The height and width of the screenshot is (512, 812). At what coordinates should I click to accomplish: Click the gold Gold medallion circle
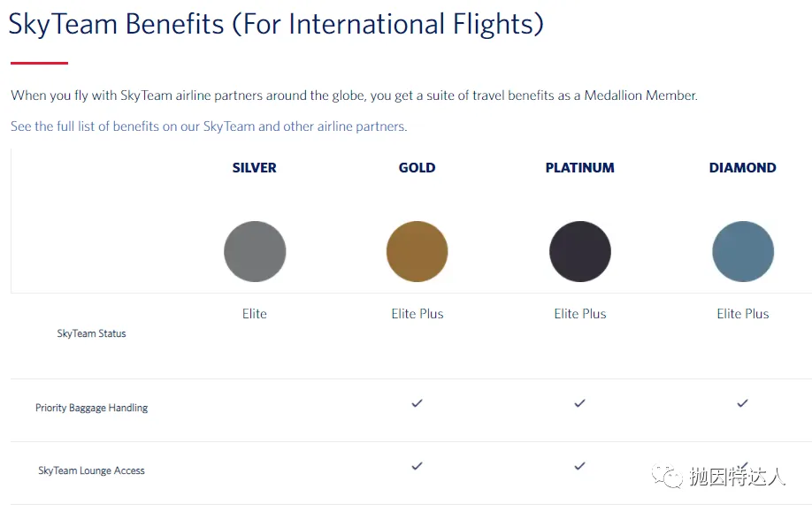[x=417, y=252]
